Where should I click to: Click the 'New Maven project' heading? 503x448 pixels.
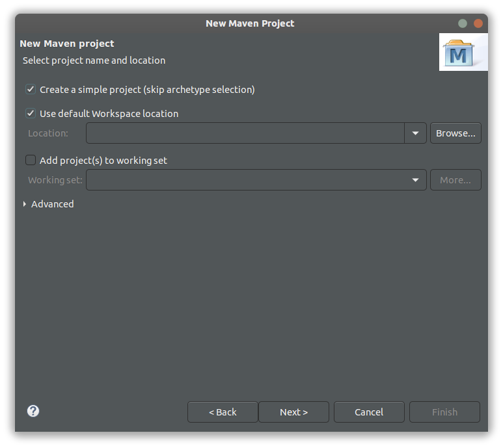tap(67, 44)
